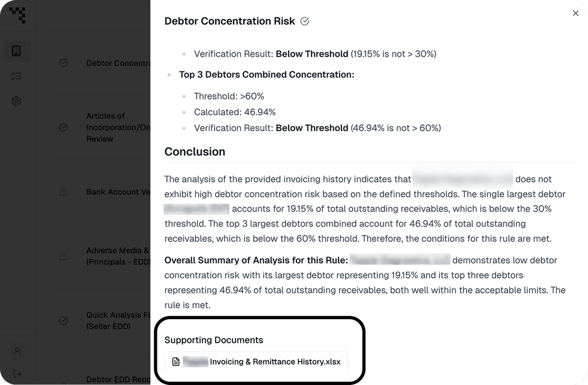Image resolution: width=588 pixels, height=385 pixels.
Task: Click the verified check icon beside title
Action: pos(305,21)
